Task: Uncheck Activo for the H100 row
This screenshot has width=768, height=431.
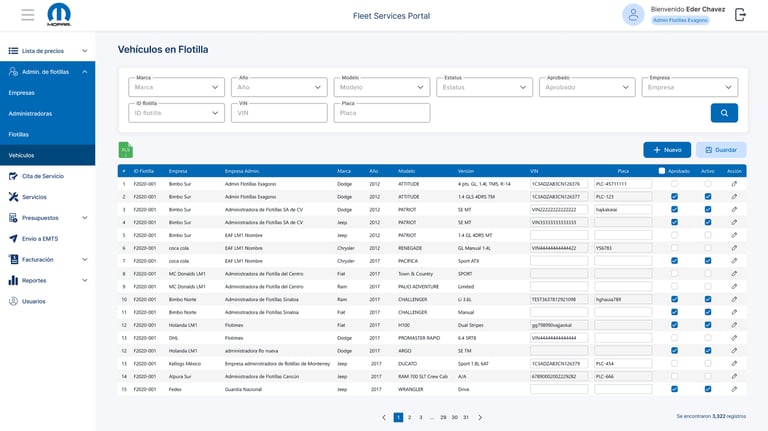Action: click(x=708, y=325)
